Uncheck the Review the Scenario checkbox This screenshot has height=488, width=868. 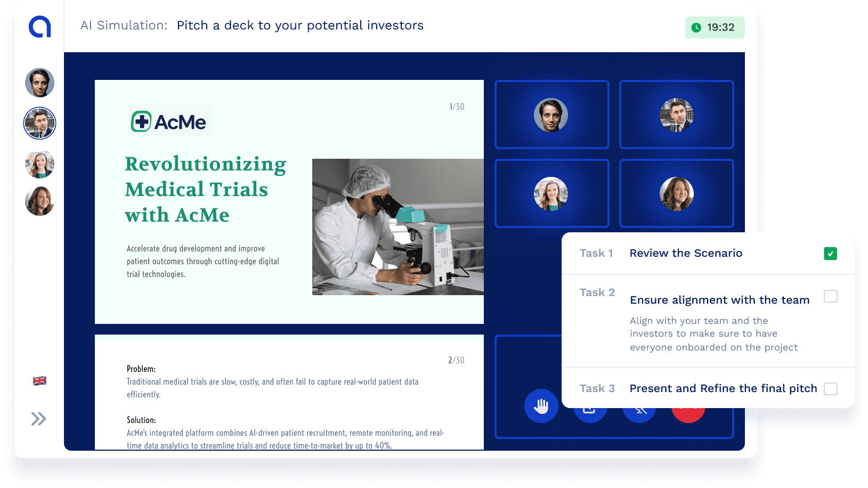coord(830,254)
